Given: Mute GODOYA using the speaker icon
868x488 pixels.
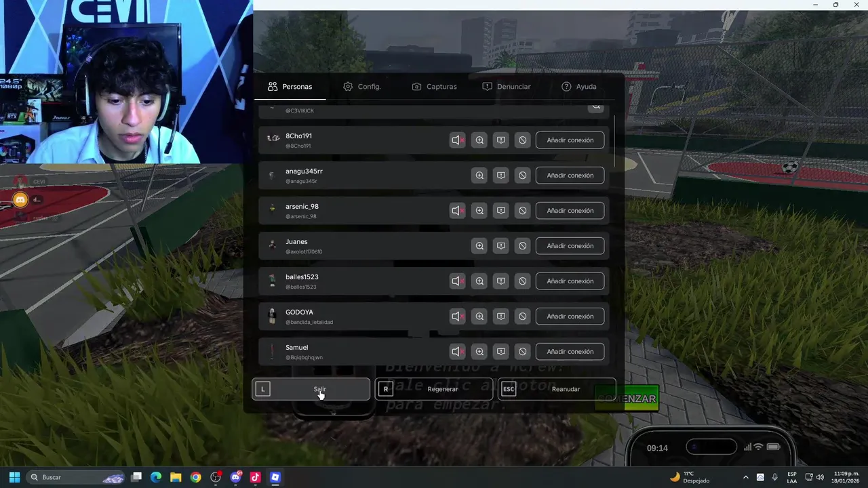Looking at the screenshot, I should coord(458,317).
